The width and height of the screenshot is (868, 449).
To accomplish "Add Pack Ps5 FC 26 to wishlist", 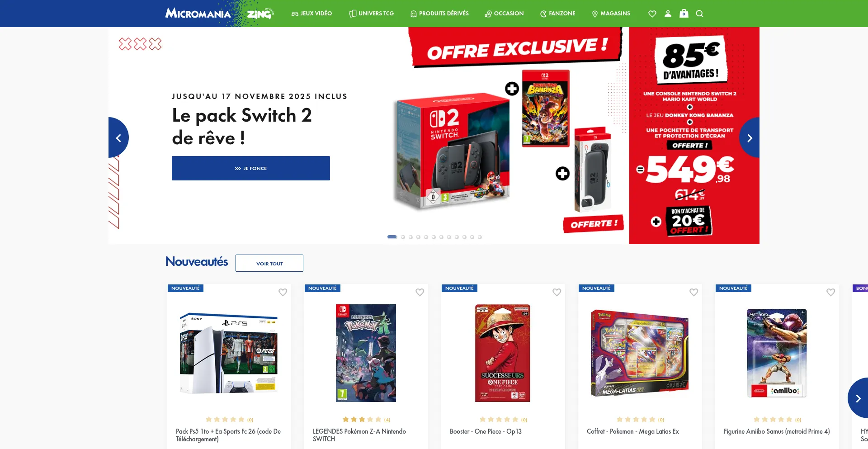I will click(283, 292).
